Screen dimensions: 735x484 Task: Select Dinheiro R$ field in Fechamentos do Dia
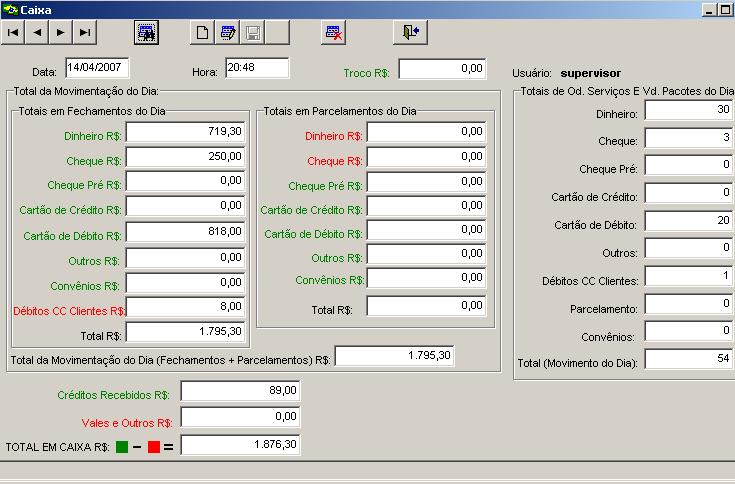(x=185, y=132)
